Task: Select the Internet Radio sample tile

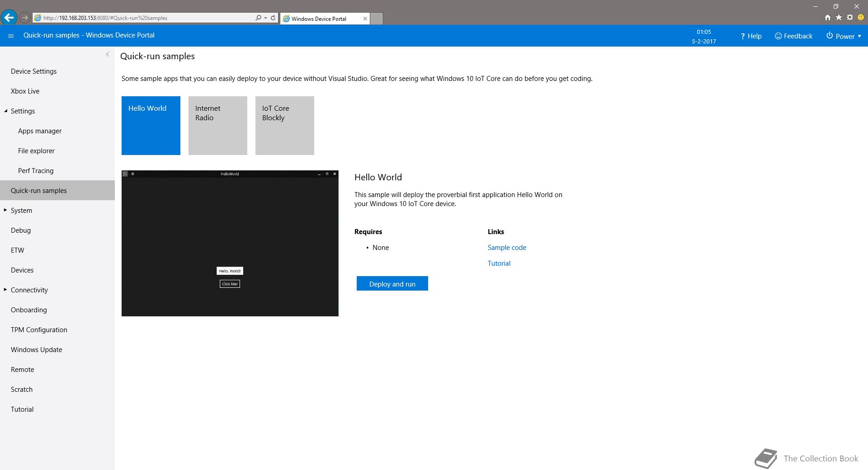Action: coord(218,126)
